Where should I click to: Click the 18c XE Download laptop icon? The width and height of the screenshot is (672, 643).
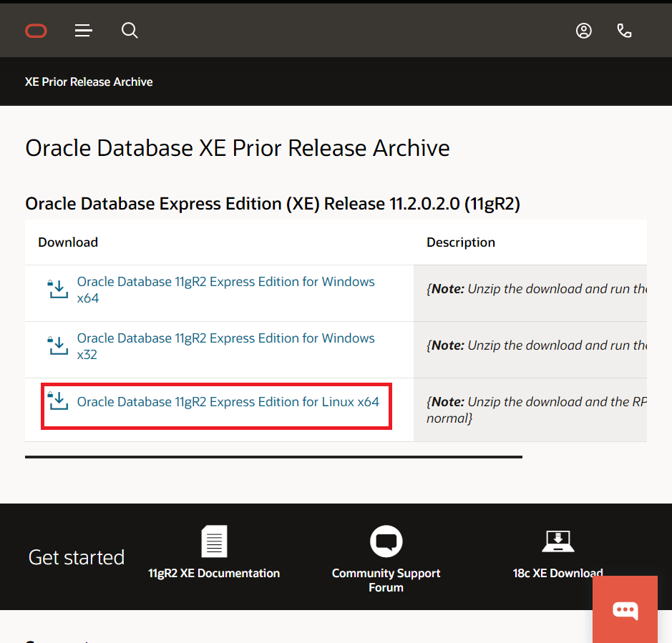tap(558, 541)
